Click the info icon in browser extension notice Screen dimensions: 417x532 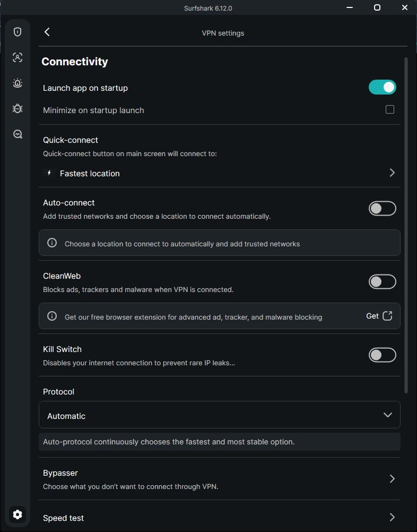pyautogui.click(x=52, y=316)
